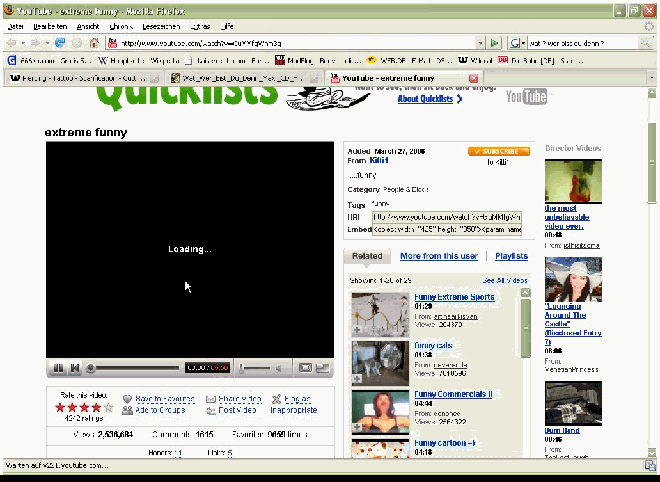Click the Post Video link
Screen dimensions: 660x482
click(x=237, y=410)
